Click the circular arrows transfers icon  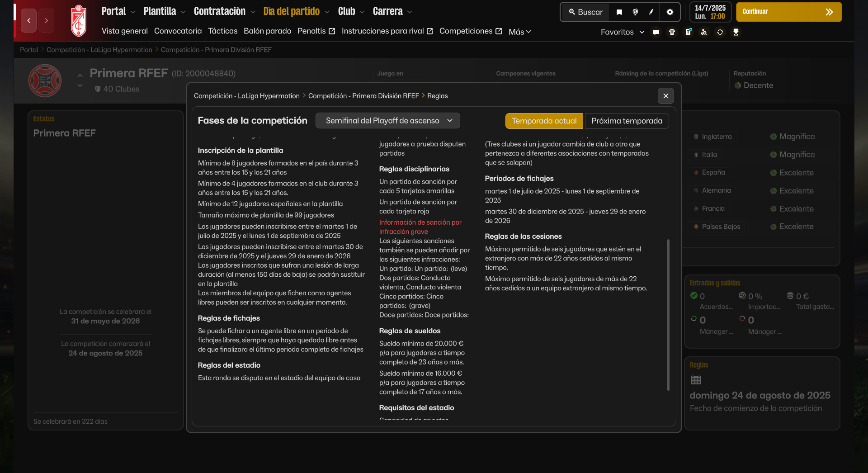720,32
